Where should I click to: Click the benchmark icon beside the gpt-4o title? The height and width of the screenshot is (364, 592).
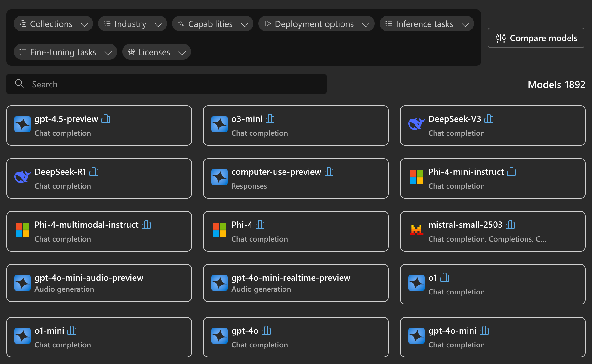pyautogui.click(x=266, y=330)
